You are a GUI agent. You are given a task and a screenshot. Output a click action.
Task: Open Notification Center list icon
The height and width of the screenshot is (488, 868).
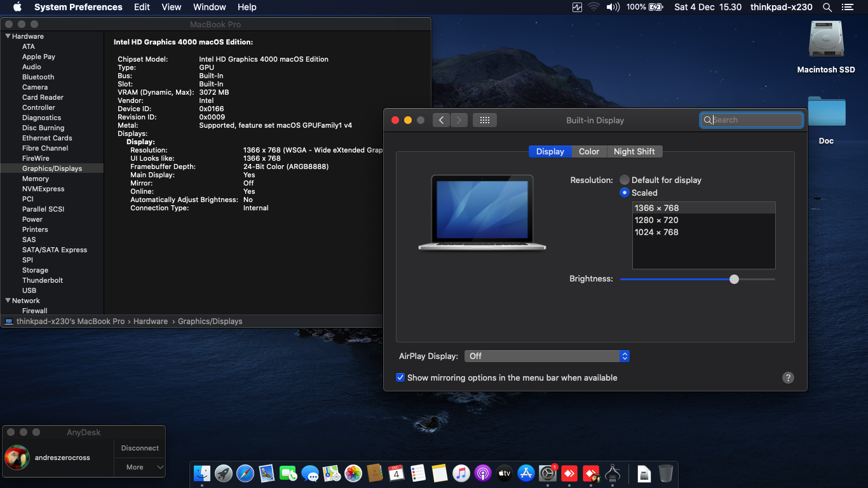tap(847, 7)
